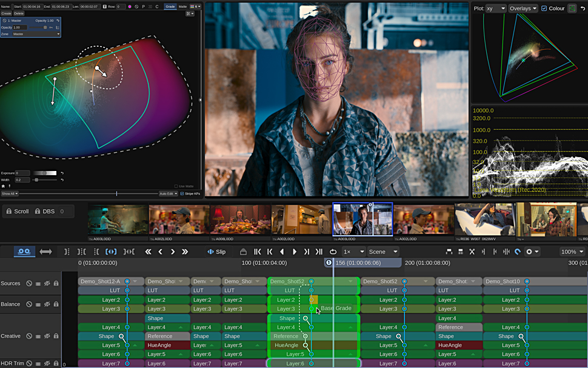Click the Create button

click(6, 13)
